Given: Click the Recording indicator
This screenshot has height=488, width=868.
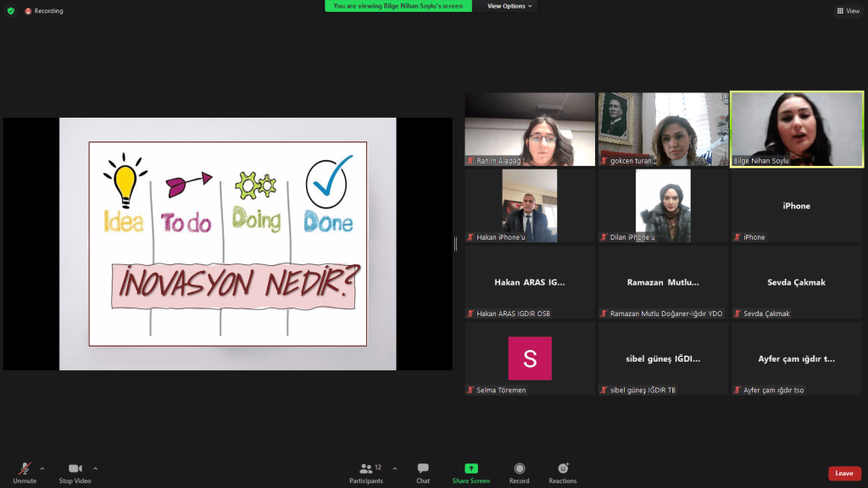Looking at the screenshot, I should tap(44, 11).
